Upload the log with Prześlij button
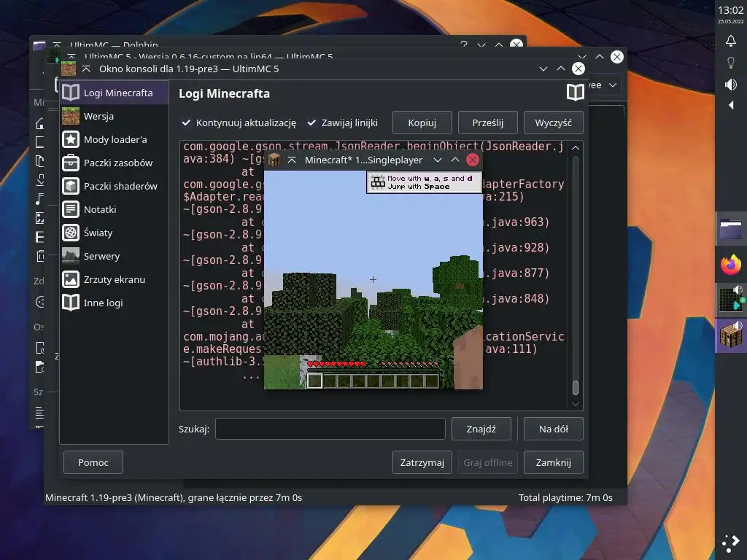Image resolution: width=747 pixels, height=560 pixels. (488, 122)
